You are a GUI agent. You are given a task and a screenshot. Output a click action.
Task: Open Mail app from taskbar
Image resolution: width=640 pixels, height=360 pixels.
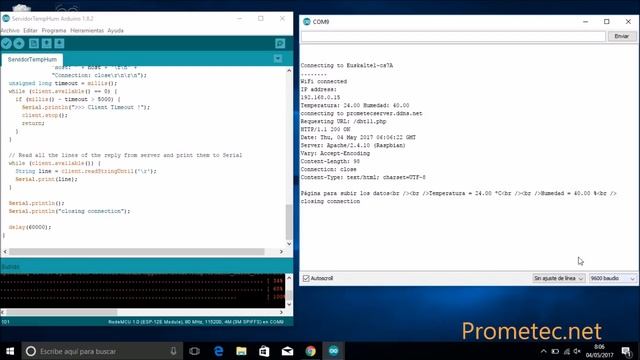[x=287, y=351]
